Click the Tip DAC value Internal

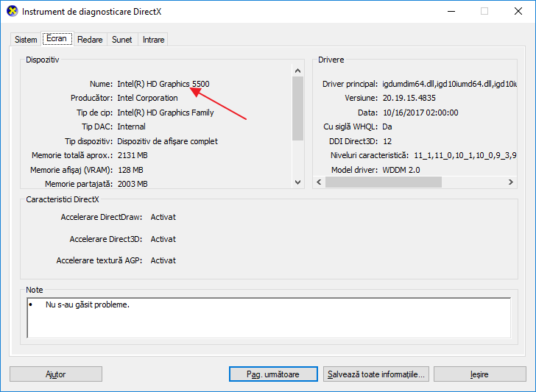click(x=131, y=126)
